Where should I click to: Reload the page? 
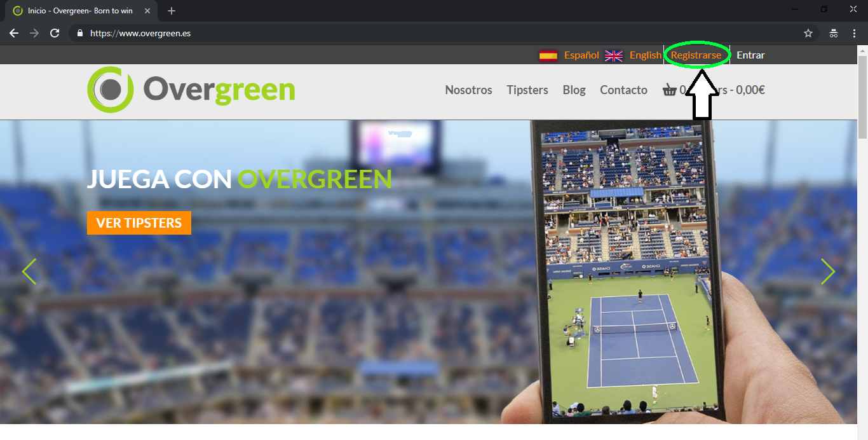tap(55, 33)
